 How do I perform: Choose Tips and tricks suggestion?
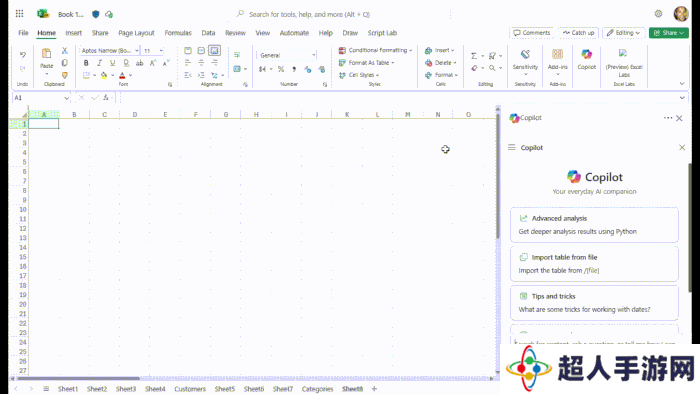pyautogui.click(x=594, y=303)
